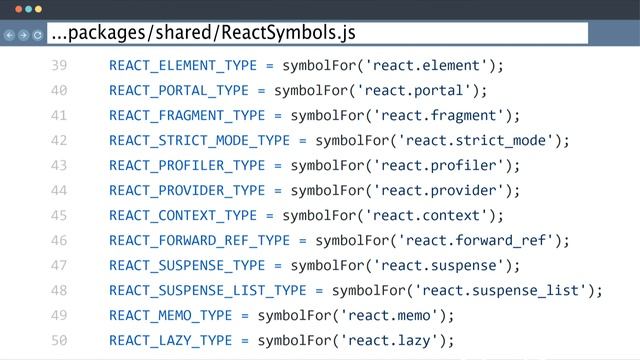Click the browser reload button
This screenshot has height=360, width=640.
(x=37, y=35)
